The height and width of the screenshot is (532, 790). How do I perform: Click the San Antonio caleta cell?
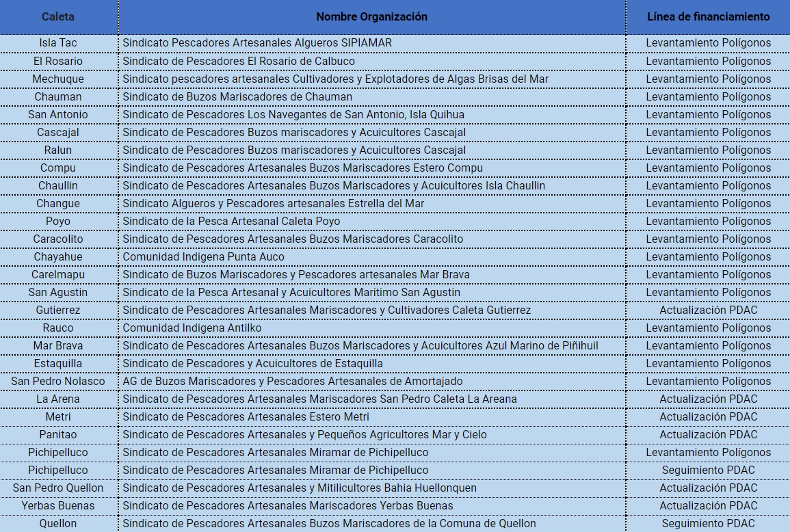pos(58,114)
